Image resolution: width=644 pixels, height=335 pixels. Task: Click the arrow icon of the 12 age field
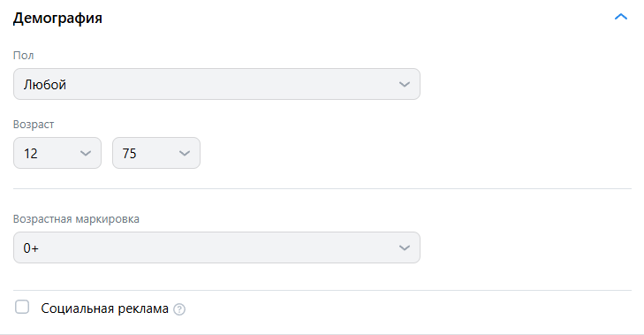click(x=86, y=153)
